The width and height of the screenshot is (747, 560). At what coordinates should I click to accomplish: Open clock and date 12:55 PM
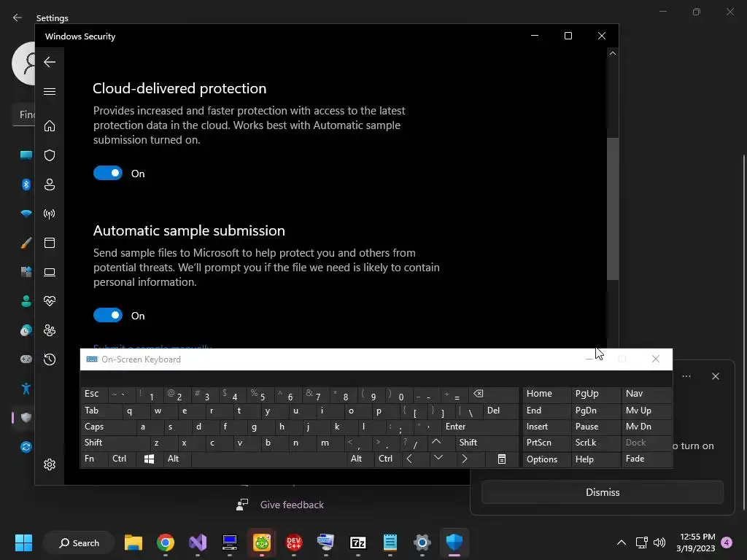(x=695, y=542)
